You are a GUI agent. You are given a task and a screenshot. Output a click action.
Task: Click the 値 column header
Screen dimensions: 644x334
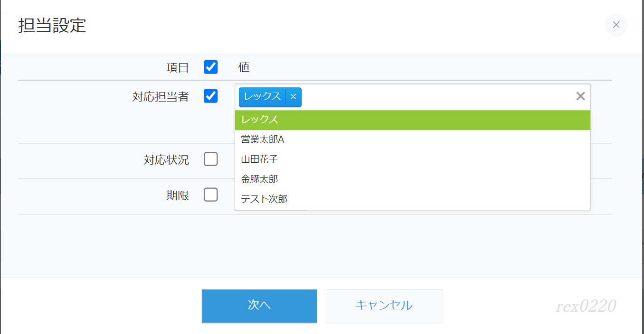244,67
